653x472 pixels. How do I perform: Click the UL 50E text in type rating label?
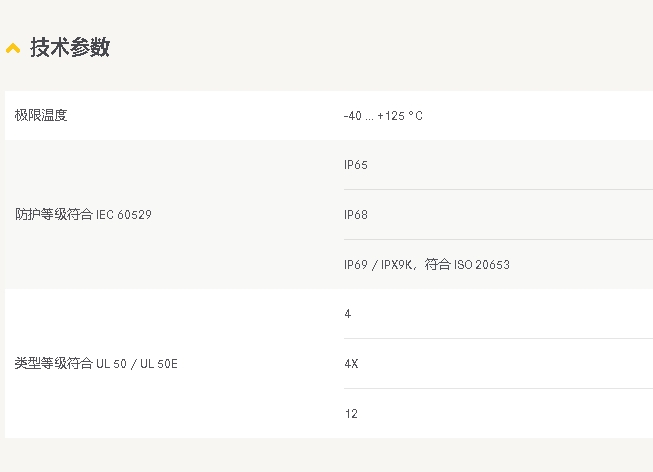pyautogui.click(x=159, y=364)
